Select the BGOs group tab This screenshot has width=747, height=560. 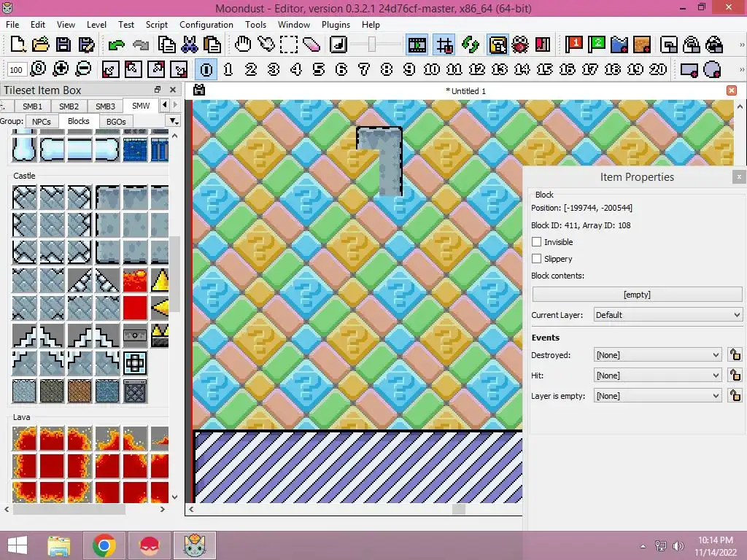(116, 122)
